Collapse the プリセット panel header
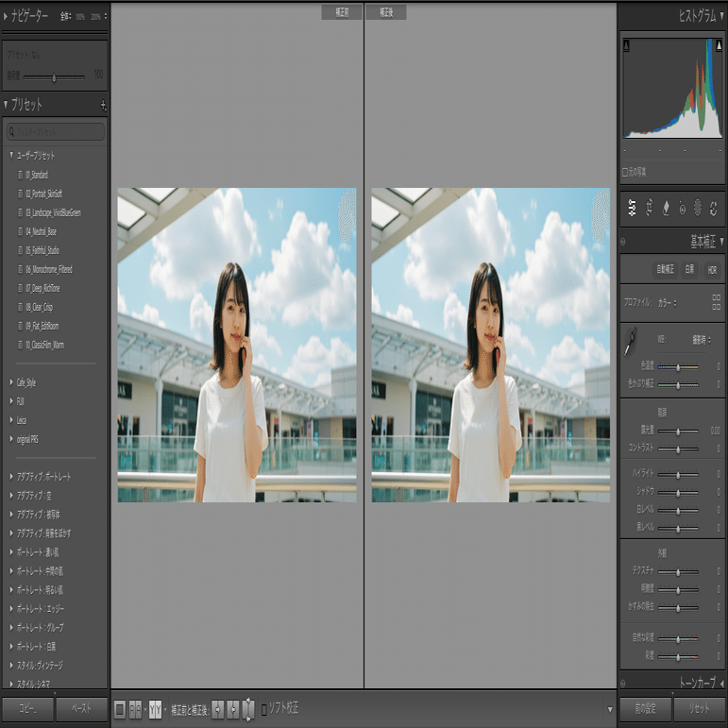Viewport: 728px width, 728px height. (x=5, y=105)
